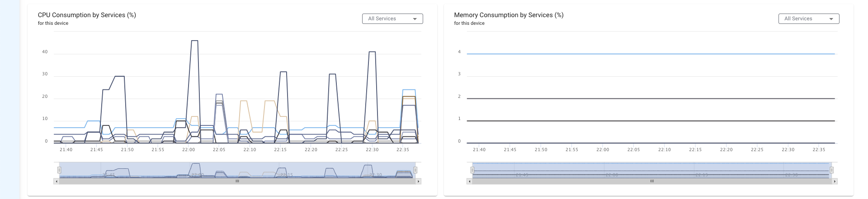
Task: Click the tan CPU spike near 22:09
Action: pyautogui.click(x=244, y=101)
